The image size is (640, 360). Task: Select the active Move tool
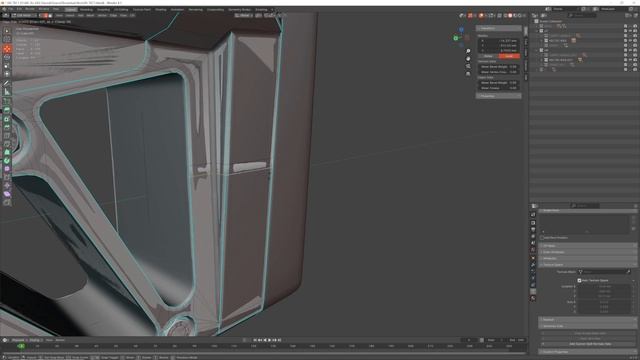7,49
